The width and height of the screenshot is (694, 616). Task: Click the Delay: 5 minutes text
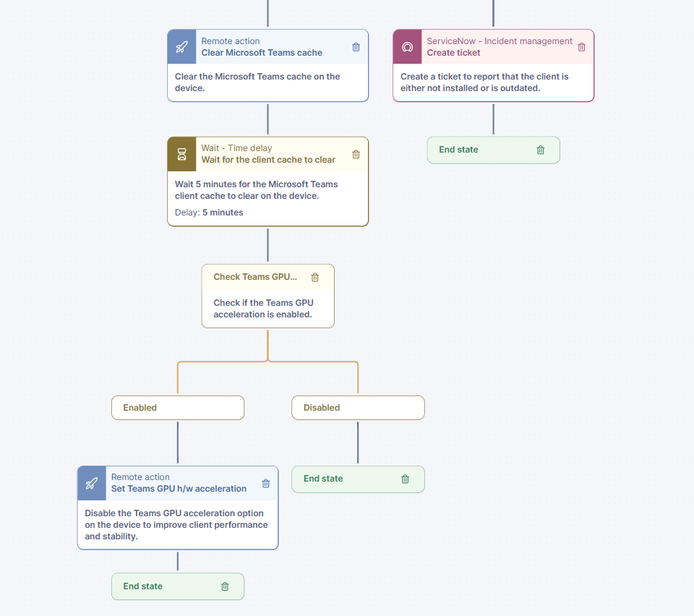coord(209,213)
